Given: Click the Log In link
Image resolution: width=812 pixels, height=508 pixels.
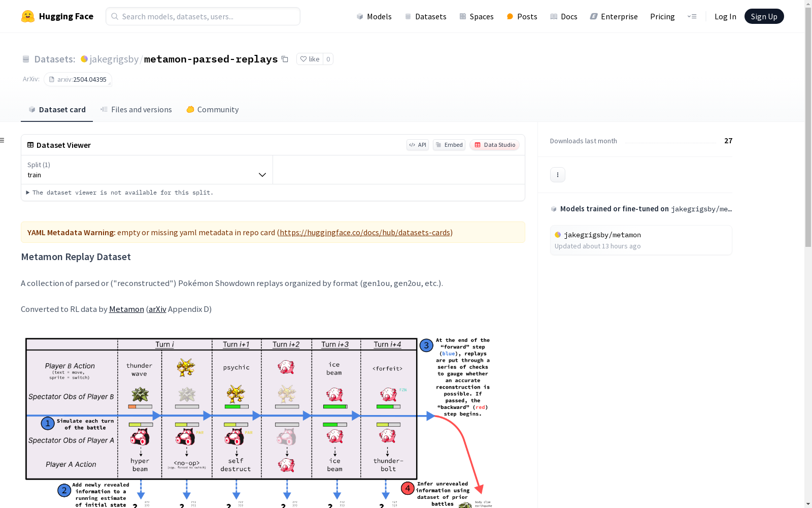Looking at the screenshot, I should click(x=725, y=16).
